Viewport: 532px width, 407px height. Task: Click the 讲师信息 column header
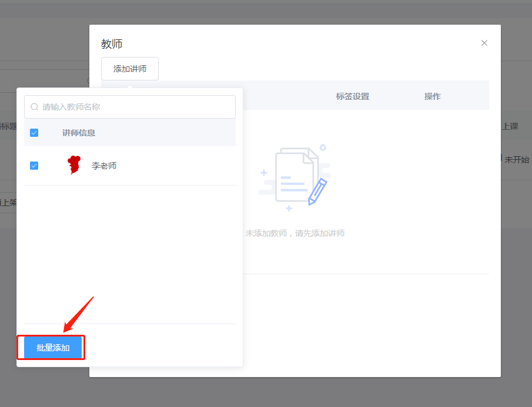pos(79,133)
